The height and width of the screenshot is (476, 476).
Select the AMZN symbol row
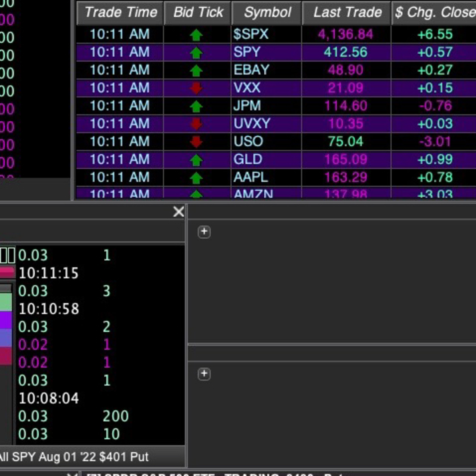click(253, 194)
